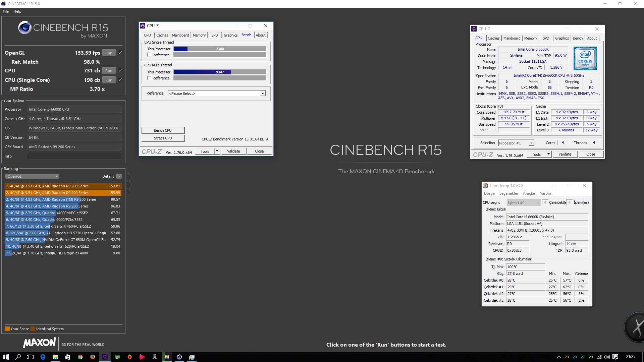Click Stress CPU button
This screenshot has height=362, width=644.
[x=163, y=138]
